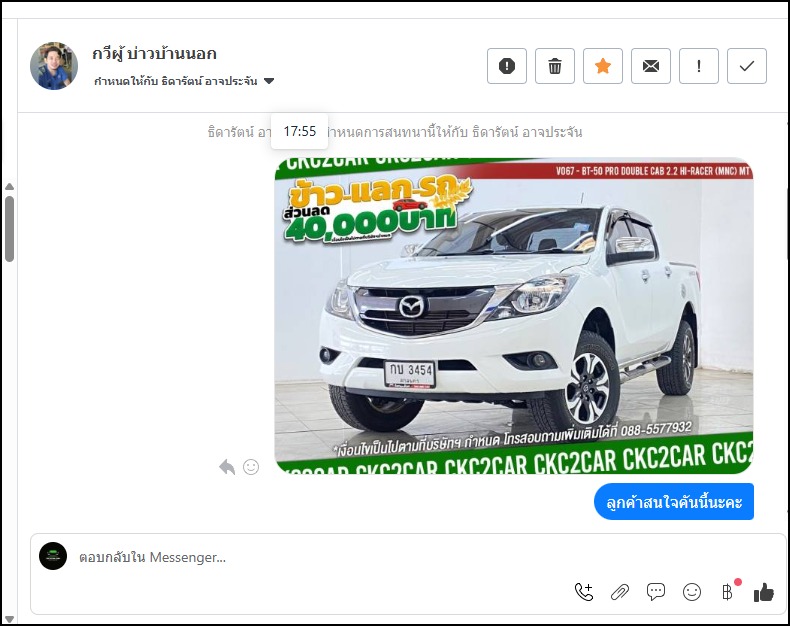Send a thumbs-up like
This screenshot has height=626, width=790.
[x=764, y=592]
